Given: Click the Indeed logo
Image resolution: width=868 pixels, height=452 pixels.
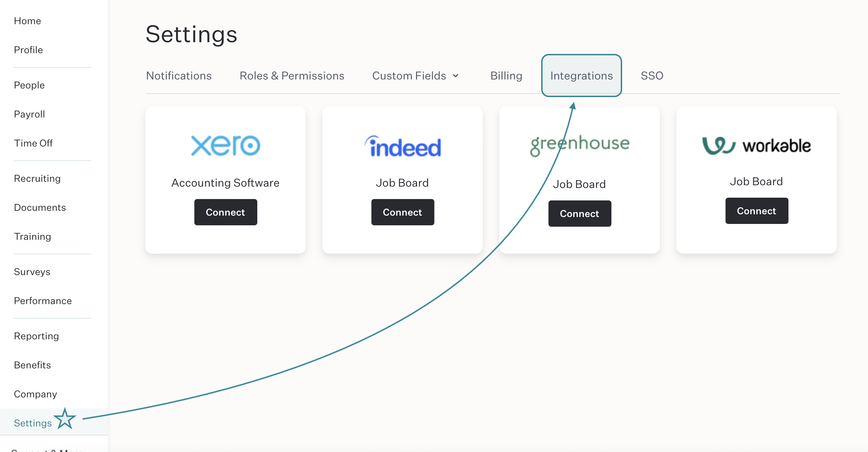Looking at the screenshot, I should point(403,146).
